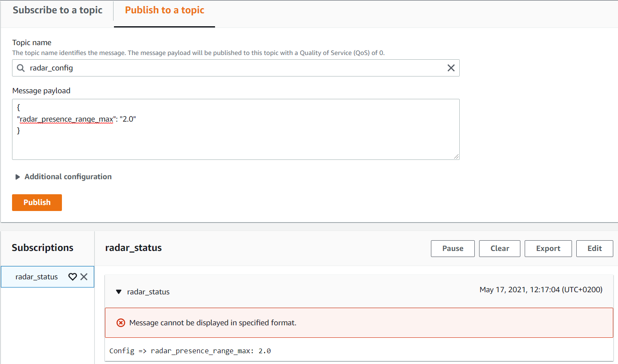
Task: Focus the Message payload text area
Action: [x=236, y=129]
